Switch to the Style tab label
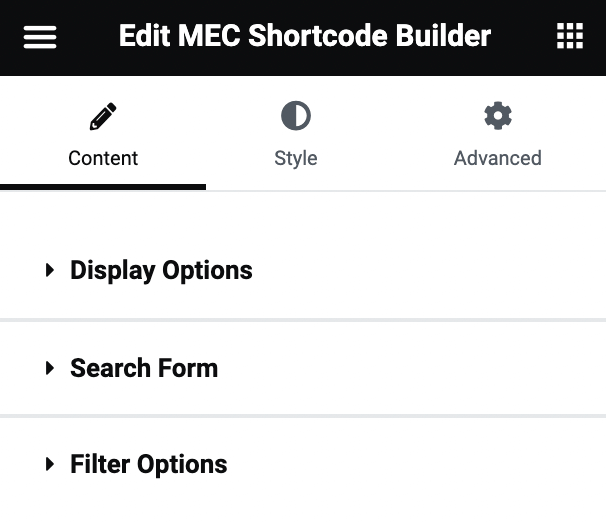This screenshot has width=606, height=522. point(296,158)
